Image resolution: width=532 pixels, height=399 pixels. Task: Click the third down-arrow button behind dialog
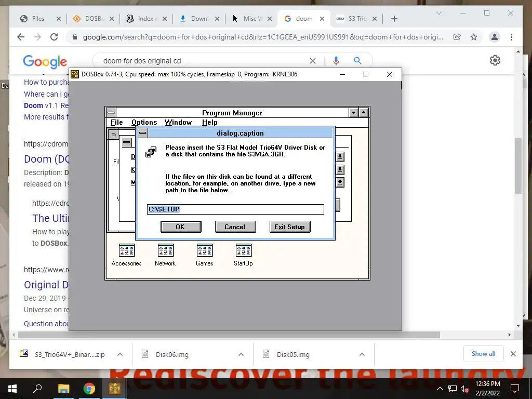point(340,182)
